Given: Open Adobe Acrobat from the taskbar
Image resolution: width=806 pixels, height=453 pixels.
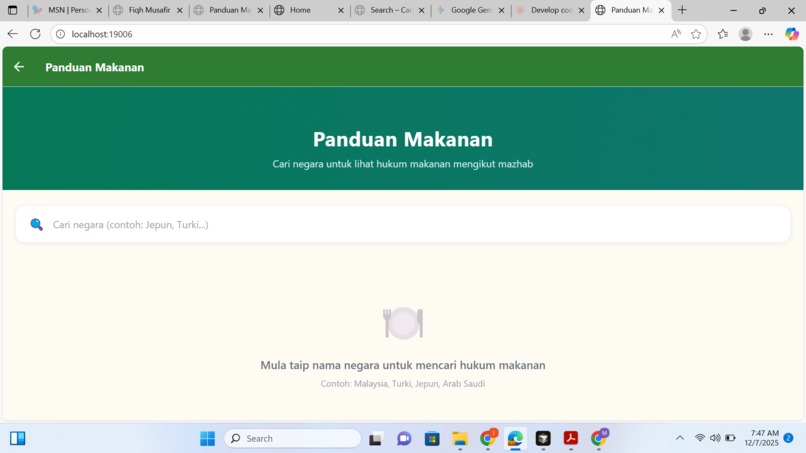Looking at the screenshot, I should pos(571,439).
